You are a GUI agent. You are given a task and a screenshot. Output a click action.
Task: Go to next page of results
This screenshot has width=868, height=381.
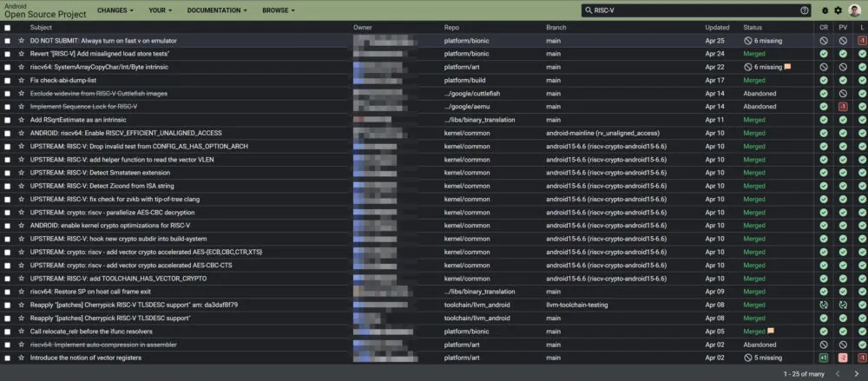pyautogui.click(x=857, y=374)
